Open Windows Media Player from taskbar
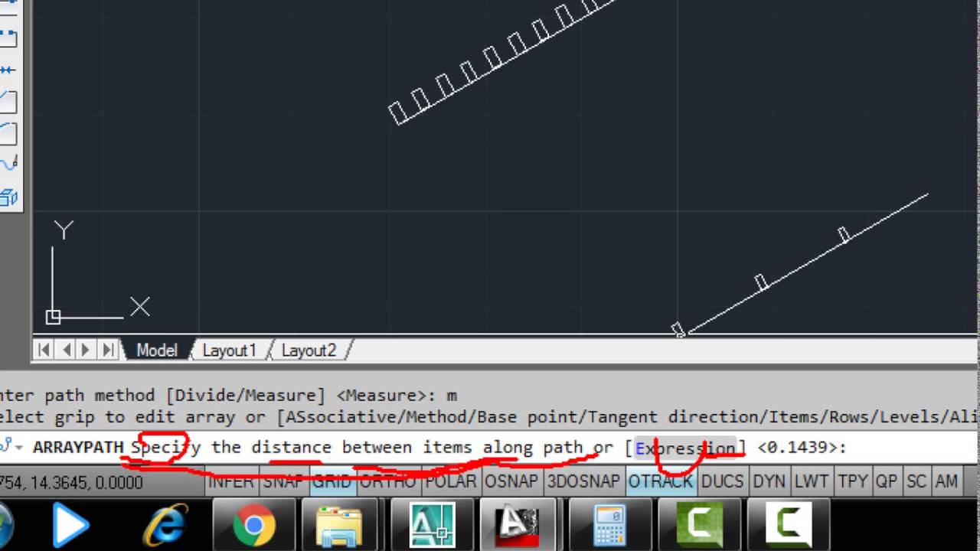Screen dimensions: 980x551 click(x=70, y=525)
